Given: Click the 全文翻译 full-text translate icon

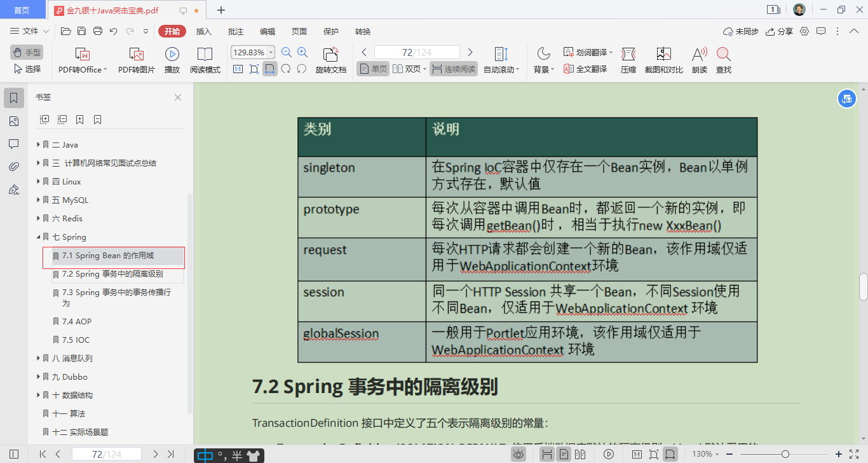Looking at the screenshot, I should [x=569, y=69].
